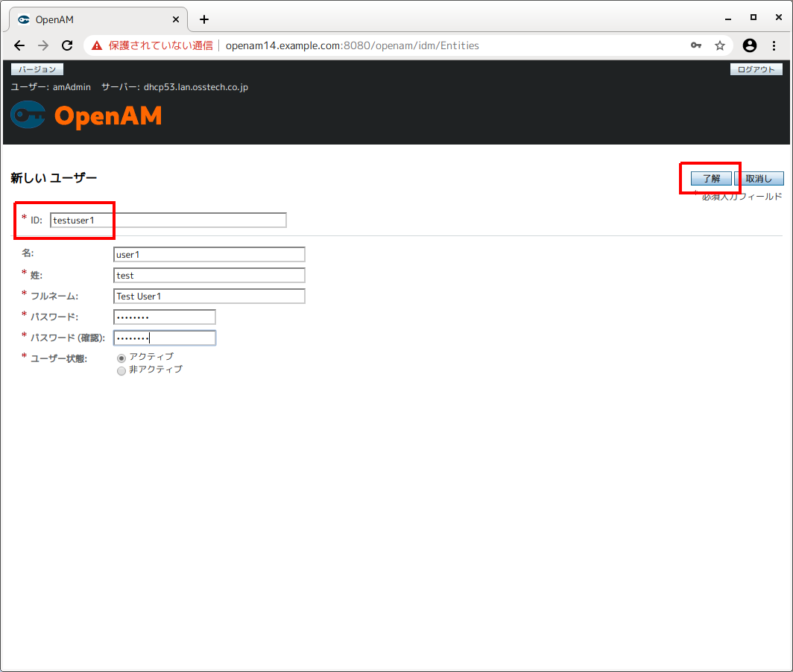Select the アクティブ user state option
This screenshot has width=793, height=672.
[121, 357]
